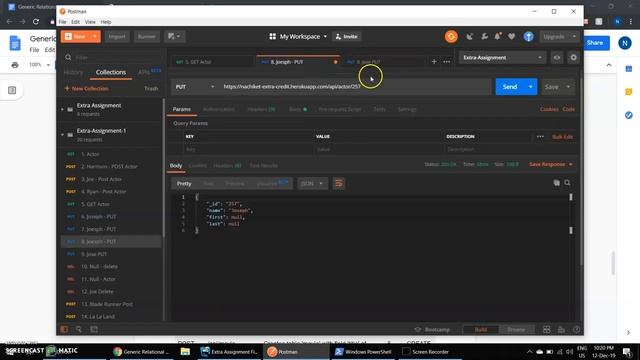The width and height of the screenshot is (640, 360).
Task: Switch to the History sidebar tab
Action: [x=73, y=72]
